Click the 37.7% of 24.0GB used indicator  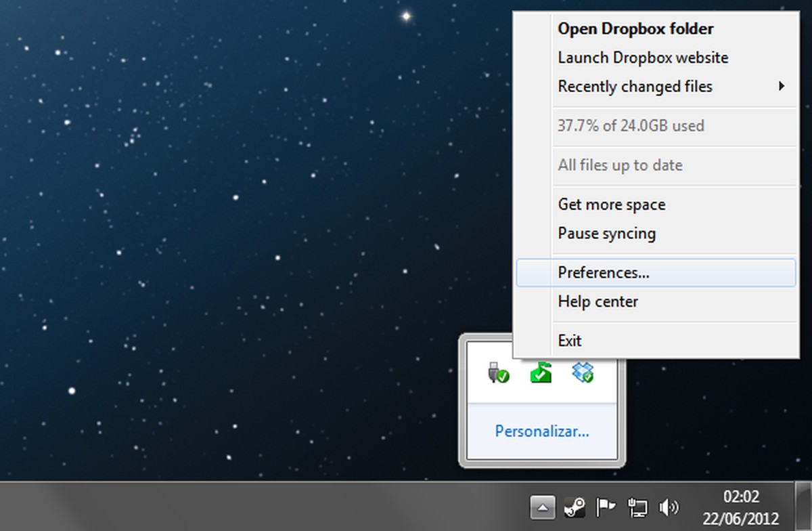[631, 126]
